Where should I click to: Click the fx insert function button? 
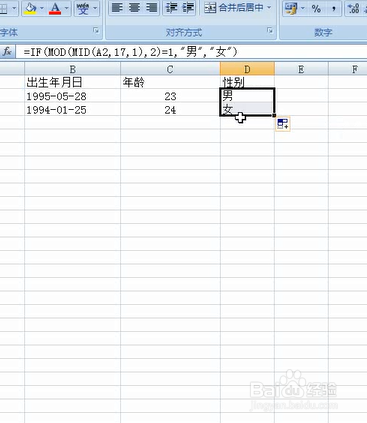(7, 52)
